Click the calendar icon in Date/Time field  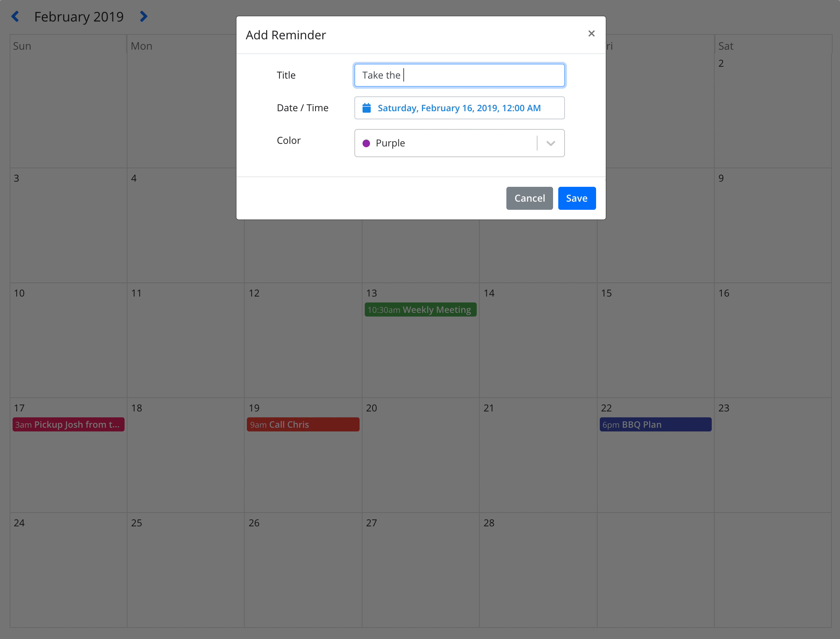pos(367,107)
